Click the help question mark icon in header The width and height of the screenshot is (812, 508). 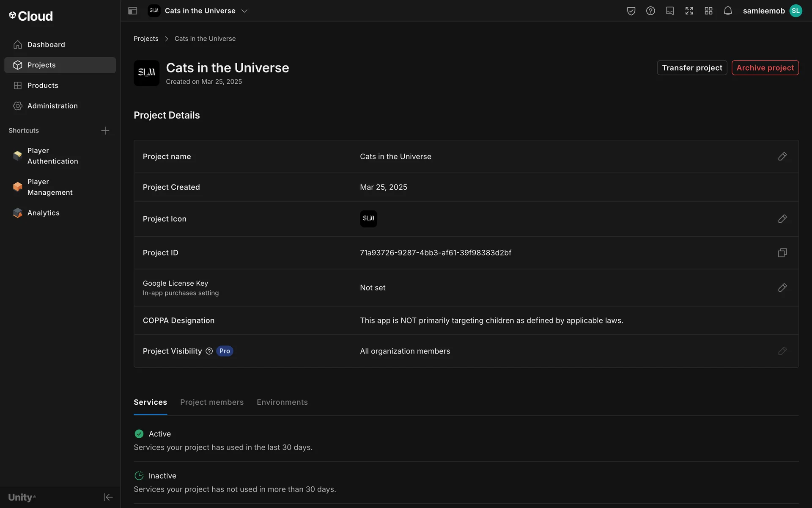click(x=650, y=11)
